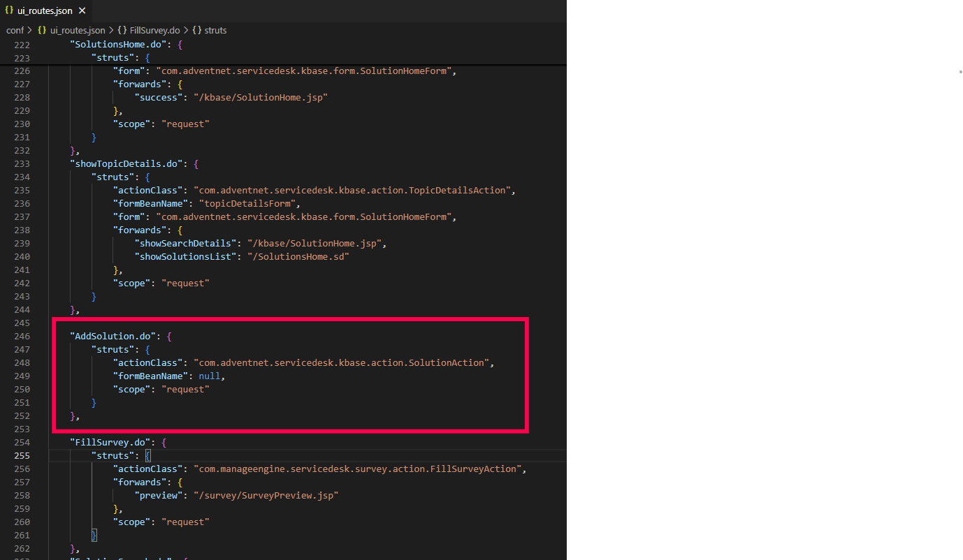Click braces icon beside struts in breadcrumb

(x=196, y=31)
